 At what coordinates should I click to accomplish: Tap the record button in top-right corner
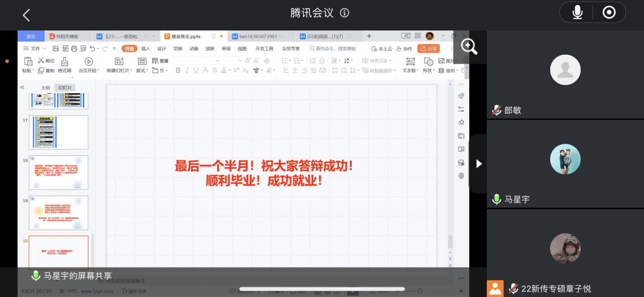point(609,12)
